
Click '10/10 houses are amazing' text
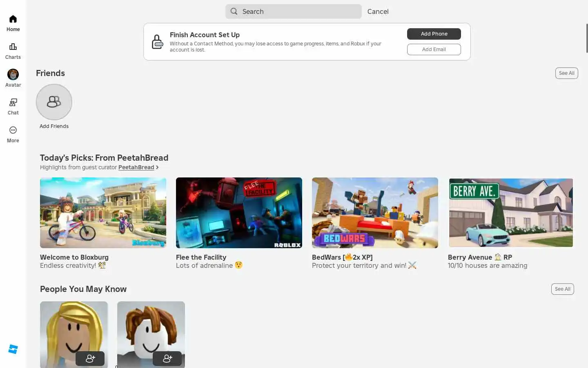(x=488, y=265)
